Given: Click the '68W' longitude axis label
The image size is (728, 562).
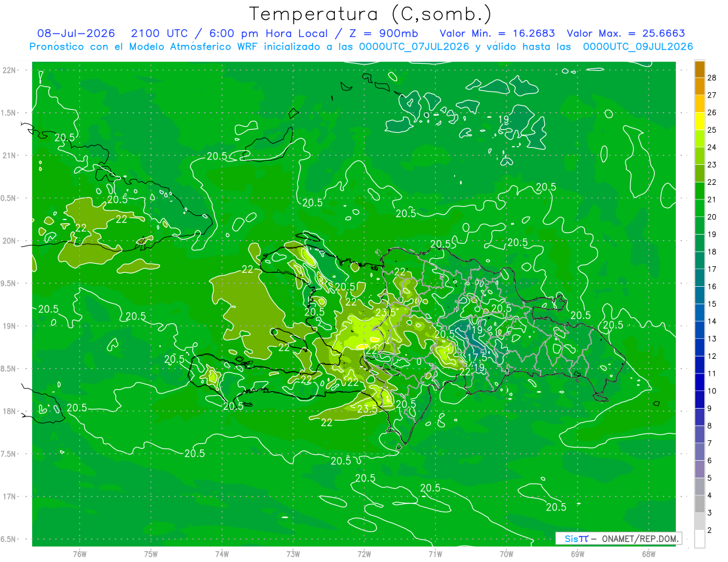Looking at the screenshot, I should pyautogui.click(x=649, y=554).
